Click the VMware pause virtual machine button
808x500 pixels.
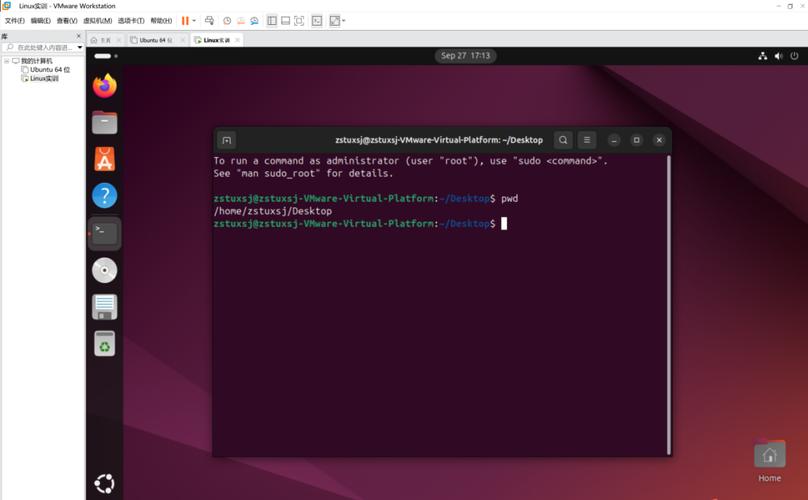(185, 21)
